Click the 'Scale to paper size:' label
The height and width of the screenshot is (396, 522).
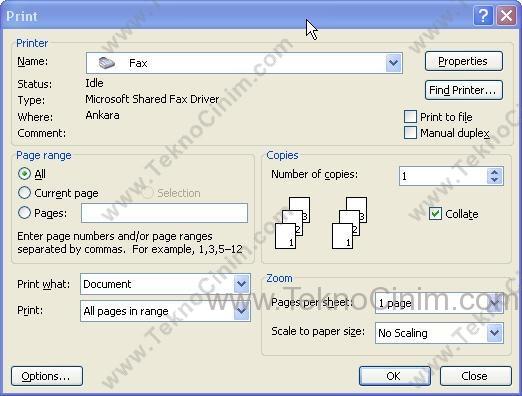[318, 331]
